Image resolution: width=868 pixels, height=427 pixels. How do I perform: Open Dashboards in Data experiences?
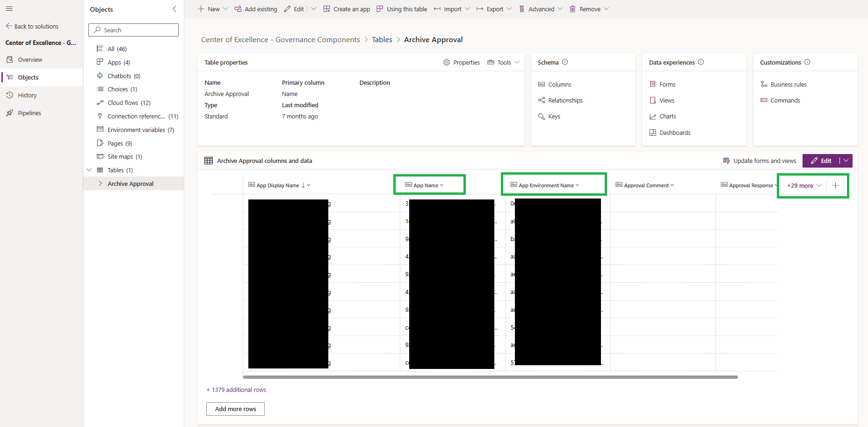(x=674, y=133)
